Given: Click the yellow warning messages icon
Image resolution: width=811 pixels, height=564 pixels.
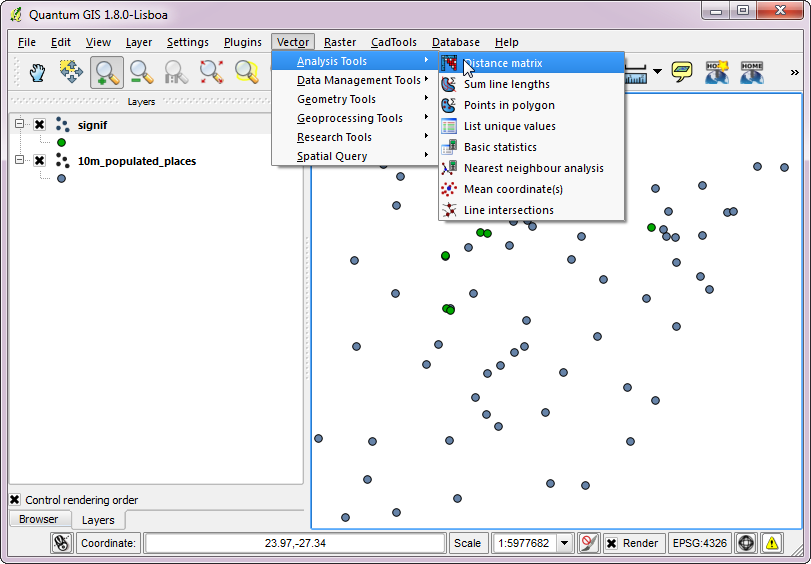Looking at the screenshot, I should (x=772, y=543).
